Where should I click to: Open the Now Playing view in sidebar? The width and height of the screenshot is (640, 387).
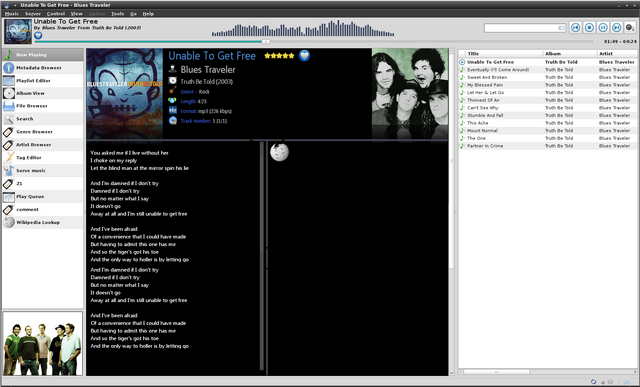[43, 55]
